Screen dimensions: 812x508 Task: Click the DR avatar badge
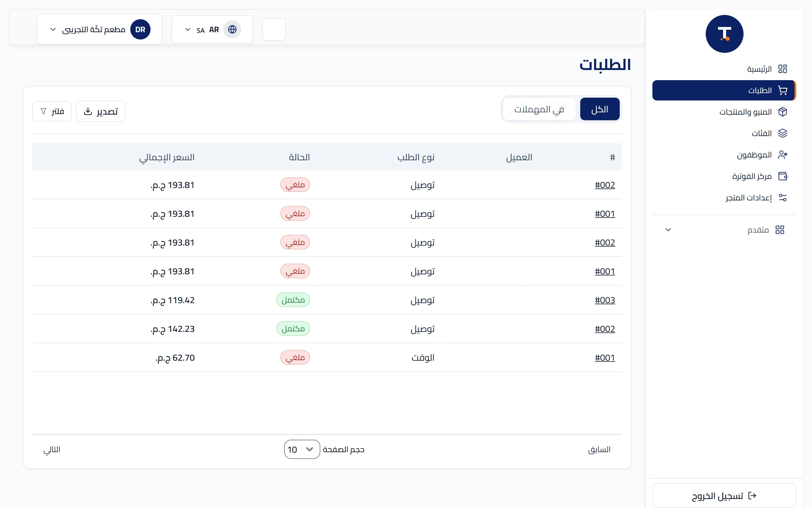140,30
